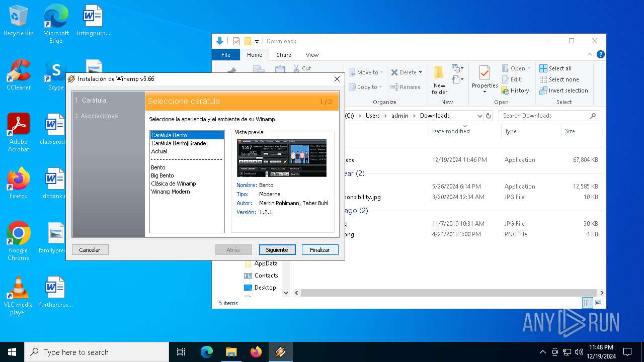
Task: Click Siguiente in Winamp installer
Action: coord(277,250)
